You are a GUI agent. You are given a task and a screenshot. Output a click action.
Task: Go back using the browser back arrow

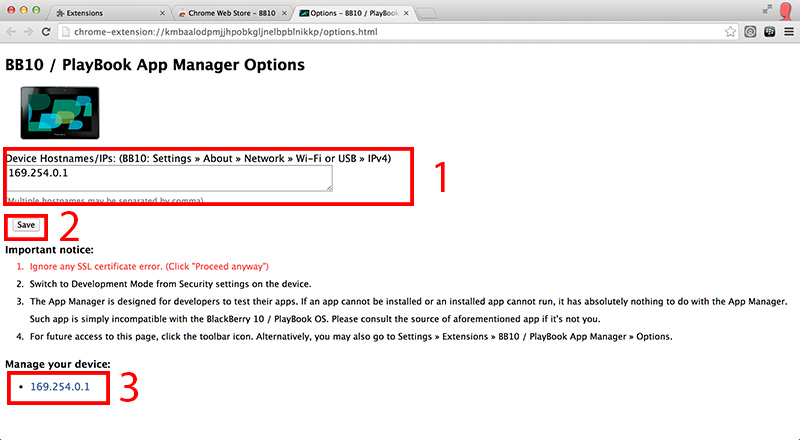(x=11, y=32)
